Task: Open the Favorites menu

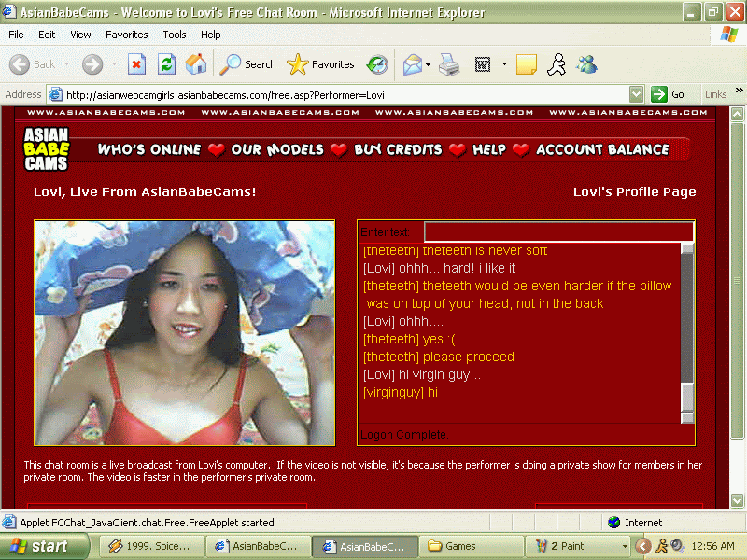Action: pos(126,35)
